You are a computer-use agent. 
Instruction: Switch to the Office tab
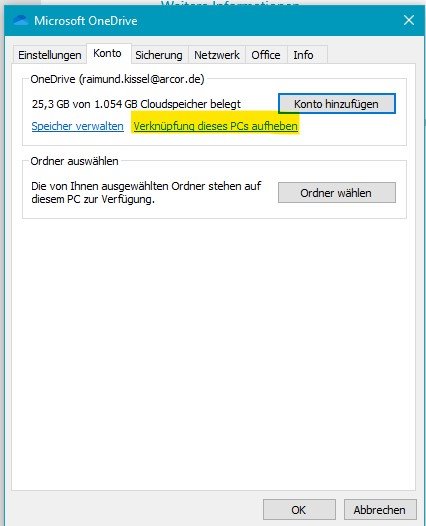point(266,55)
